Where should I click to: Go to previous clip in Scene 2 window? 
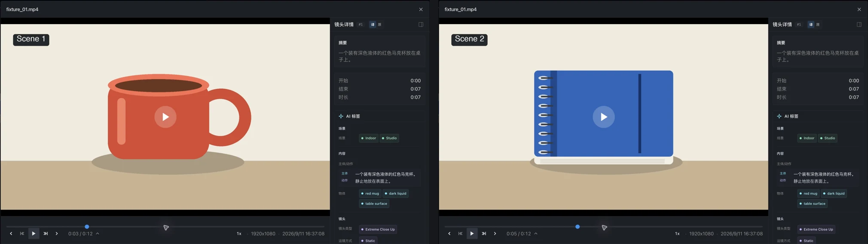449,234
